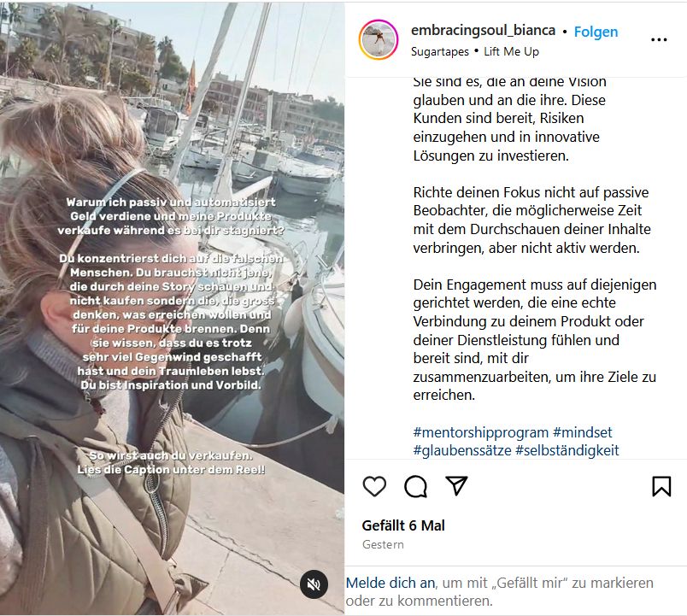
Task: Open the three-dots more options menu
Action: click(x=659, y=40)
